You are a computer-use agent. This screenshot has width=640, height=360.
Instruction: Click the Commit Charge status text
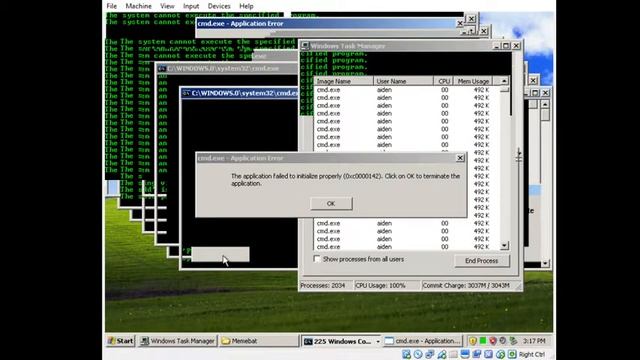pos(466,286)
